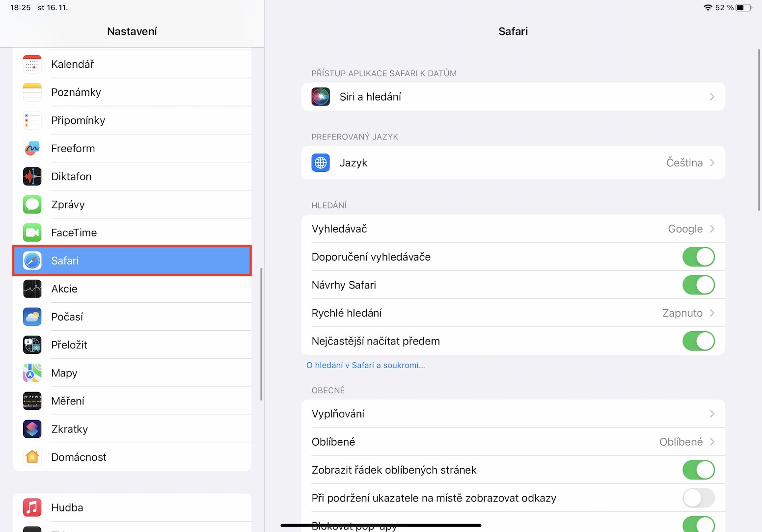Viewport: 762px width, 532px height.
Task: Select the FaceTime camera icon
Action: coord(32,233)
